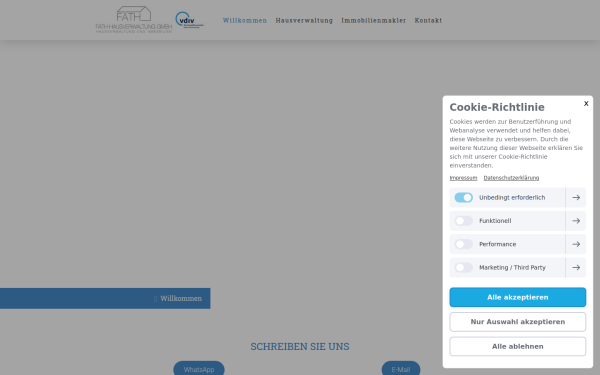Viewport: 600px width, 375px height.
Task: Expand Marketing / Third Party details arrow
Action: [x=576, y=267]
